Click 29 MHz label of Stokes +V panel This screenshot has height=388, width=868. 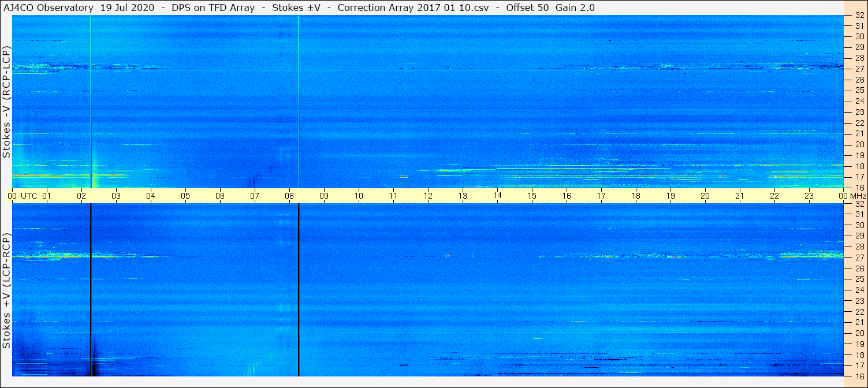point(859,236)
